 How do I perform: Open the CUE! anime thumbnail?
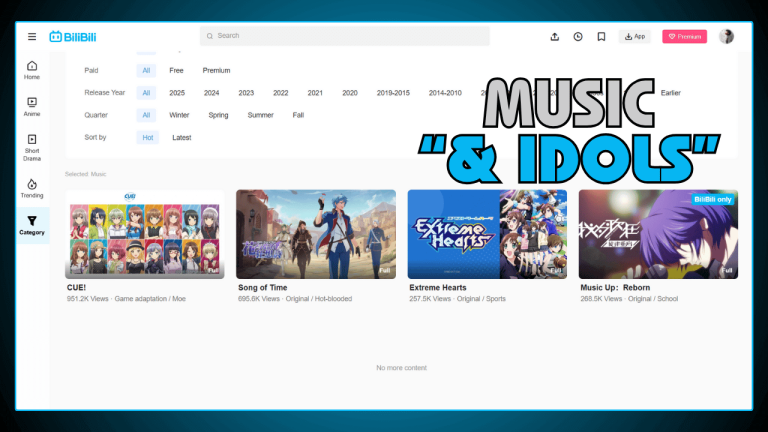point(145,234)
